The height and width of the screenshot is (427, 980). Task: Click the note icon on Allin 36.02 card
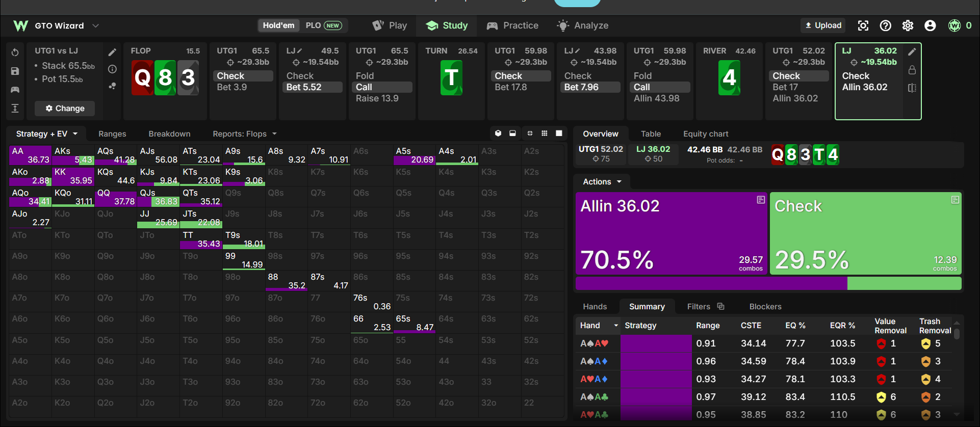[761, 200]
